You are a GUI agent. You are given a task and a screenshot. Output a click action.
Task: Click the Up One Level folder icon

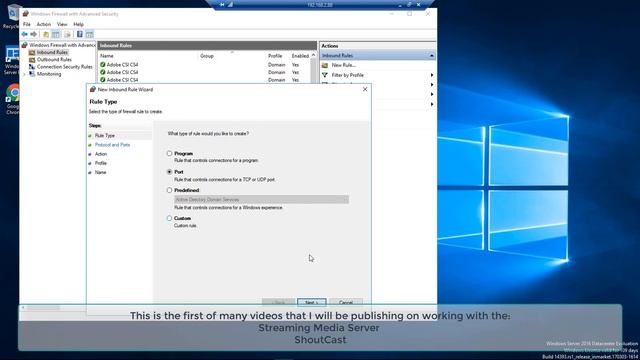point(46,34)
